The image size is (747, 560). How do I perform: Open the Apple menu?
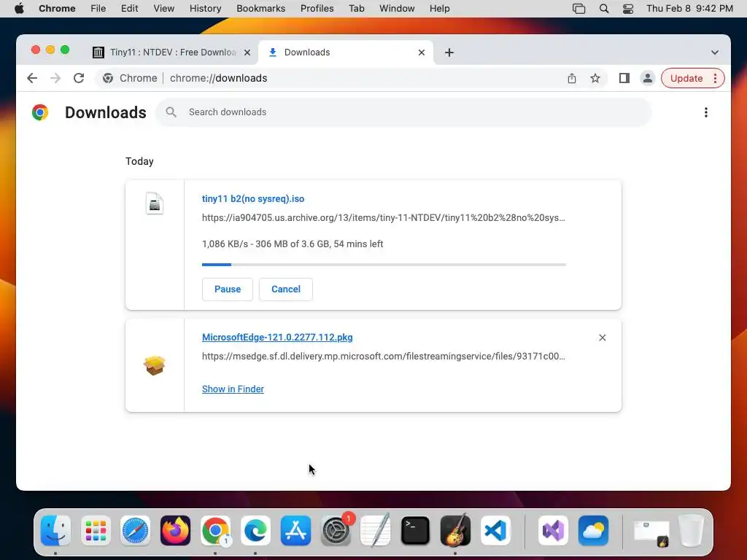click(19, 9)
